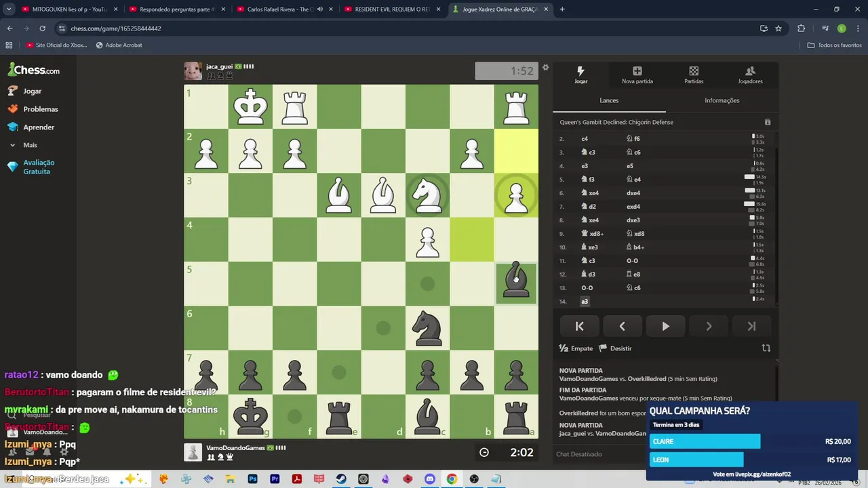Expand the Mais sidebar menu
Viewport: 868px width, 488px height.
point(23,145)
